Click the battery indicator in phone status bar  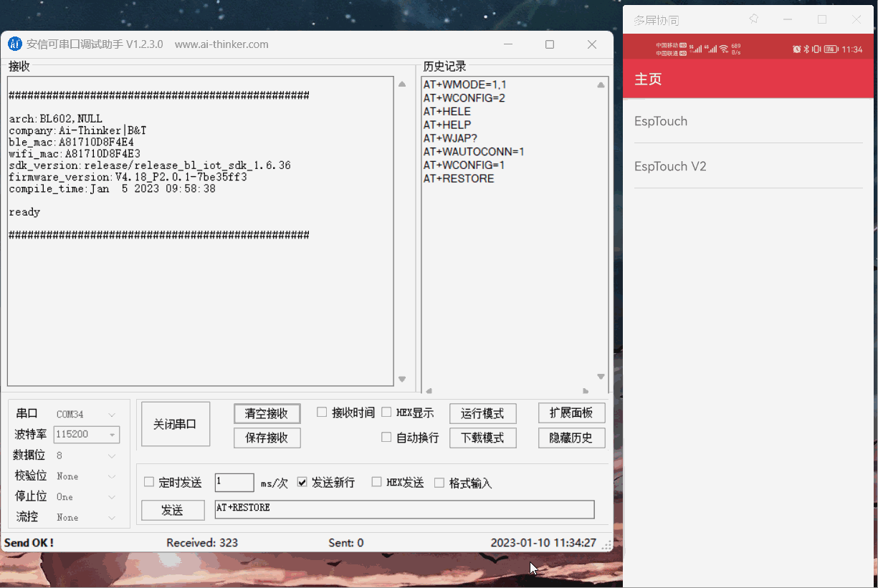pyautogui.click(x=831, y=49)
